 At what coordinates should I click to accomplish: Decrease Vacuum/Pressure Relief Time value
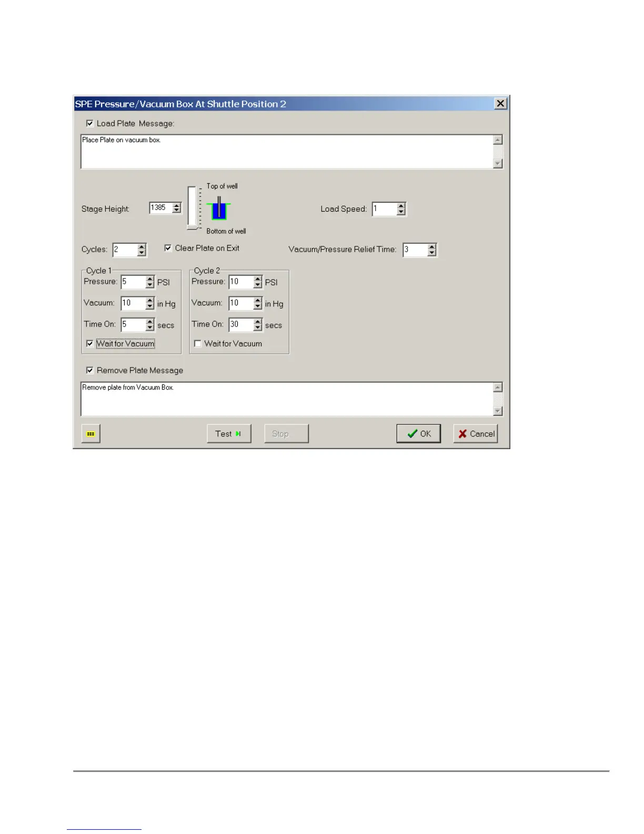click(x=432, y=253)
